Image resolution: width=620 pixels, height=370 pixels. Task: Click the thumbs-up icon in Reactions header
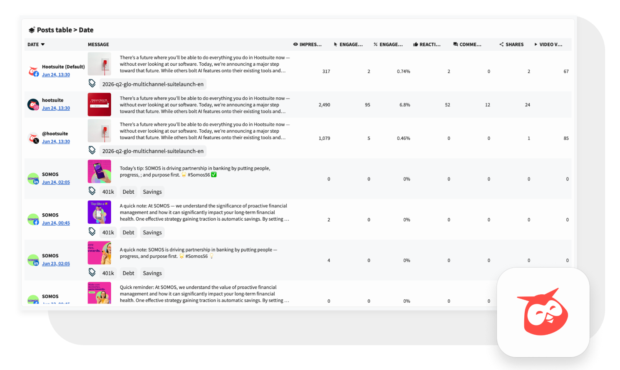(x=415, y=44)
